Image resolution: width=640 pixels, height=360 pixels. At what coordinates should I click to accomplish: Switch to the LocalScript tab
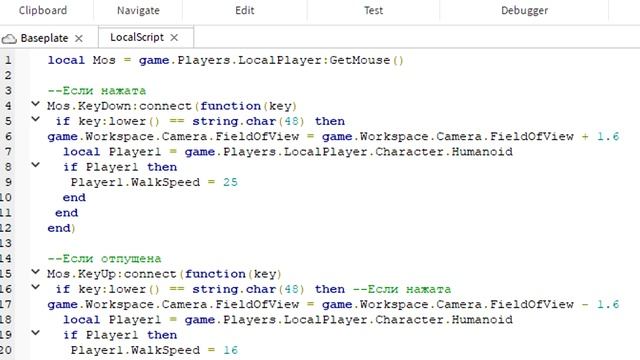[x=137, y=37]
